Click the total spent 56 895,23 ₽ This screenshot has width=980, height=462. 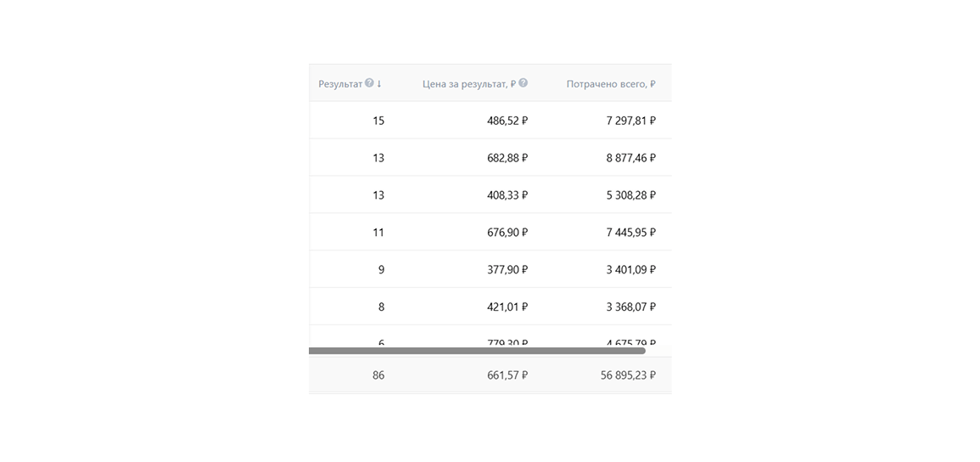click(x=628, y=375)
